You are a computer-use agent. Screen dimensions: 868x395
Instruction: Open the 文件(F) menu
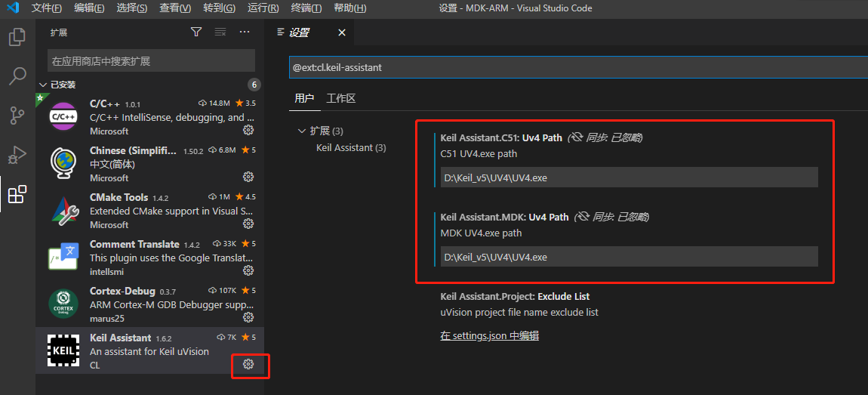[47, 8]
